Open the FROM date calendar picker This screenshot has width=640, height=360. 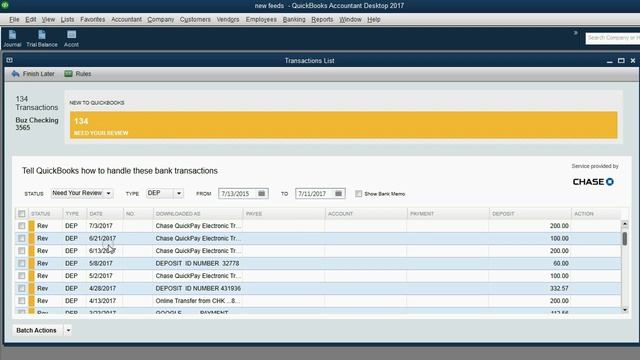[262, 193]
